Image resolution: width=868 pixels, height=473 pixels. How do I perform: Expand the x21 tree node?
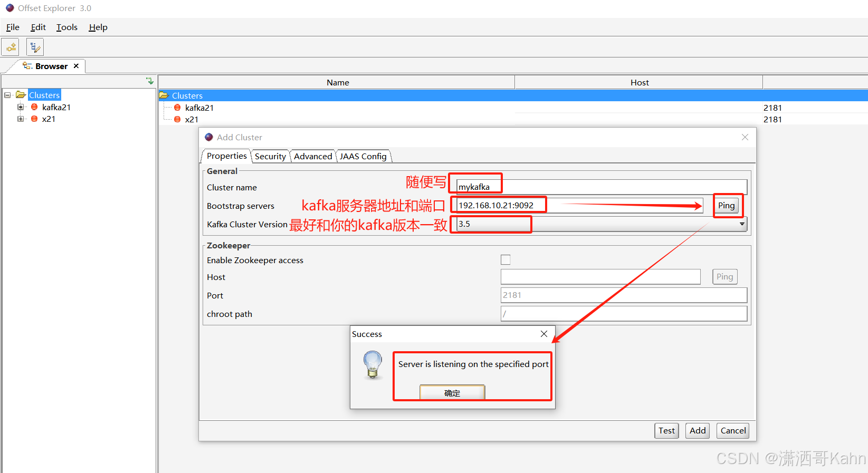pos(21,119)
